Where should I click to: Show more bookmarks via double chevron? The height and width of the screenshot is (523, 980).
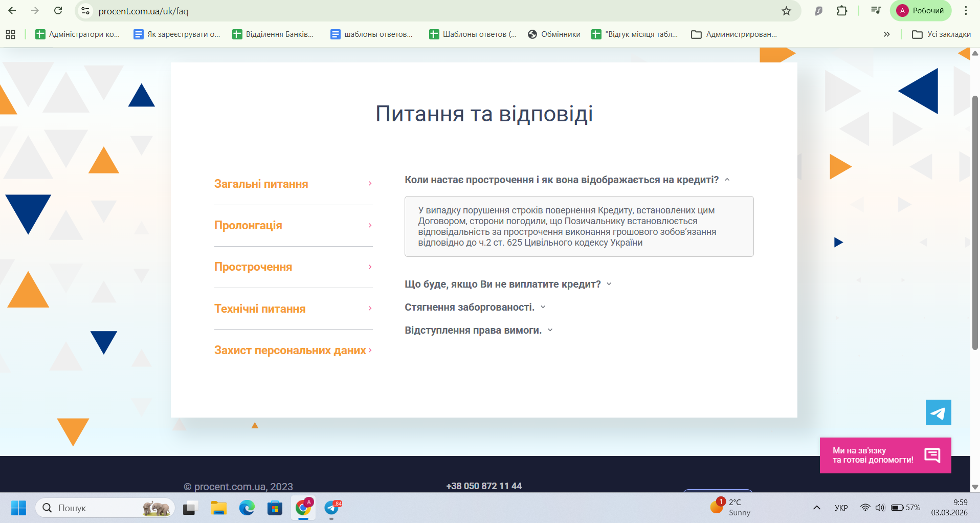point(886,34)
